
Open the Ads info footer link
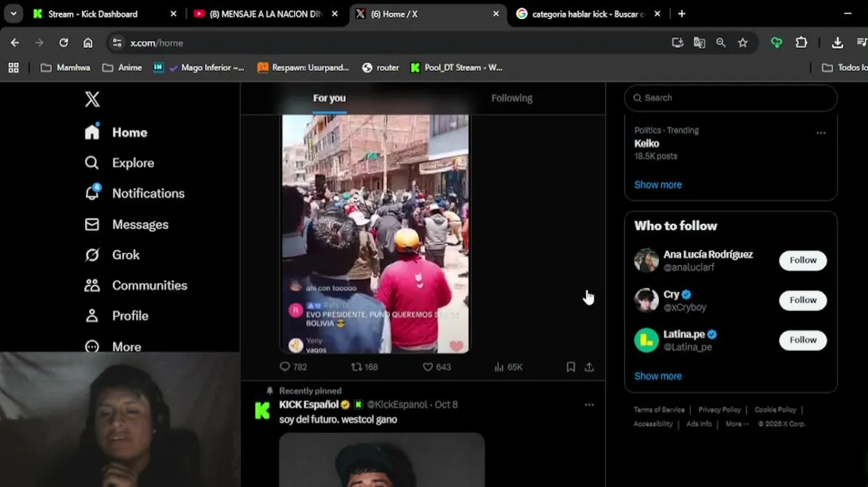699,424
